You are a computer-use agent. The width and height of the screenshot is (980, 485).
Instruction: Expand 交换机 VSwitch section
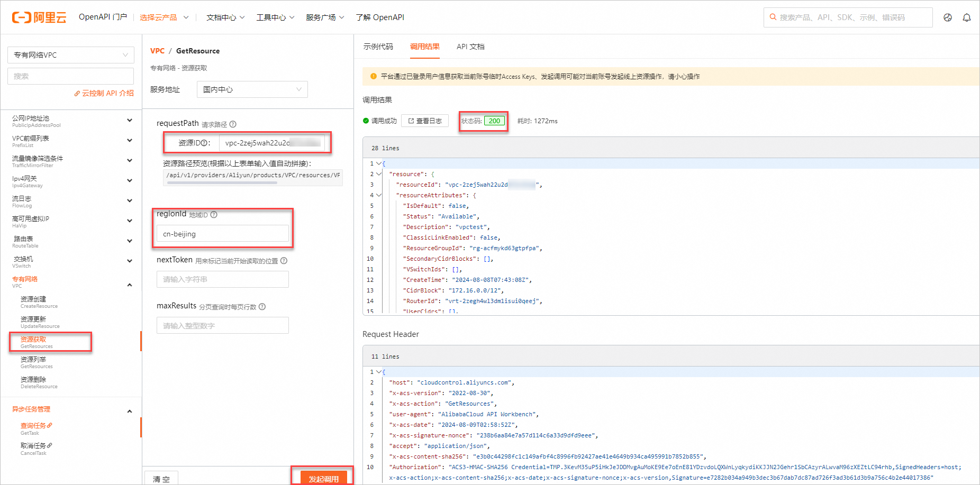pyautogui.click(x=130, y=261)
